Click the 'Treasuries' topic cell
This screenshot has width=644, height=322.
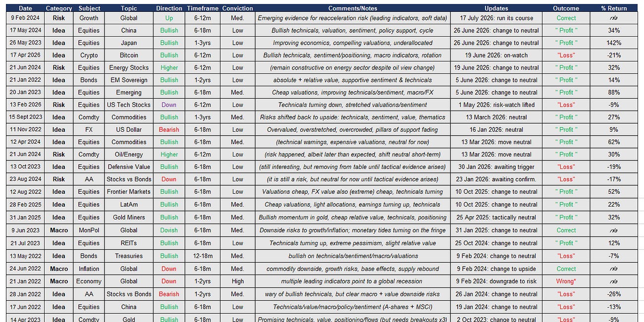129,256
